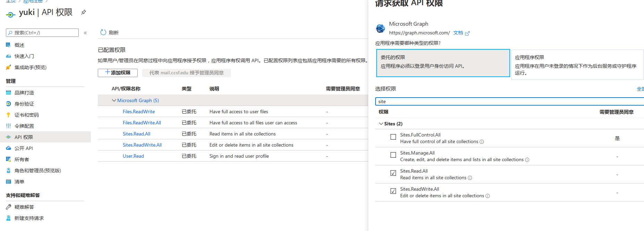Click the 添加权限 button
Screen dimensions: 644x231
point(118,73)
